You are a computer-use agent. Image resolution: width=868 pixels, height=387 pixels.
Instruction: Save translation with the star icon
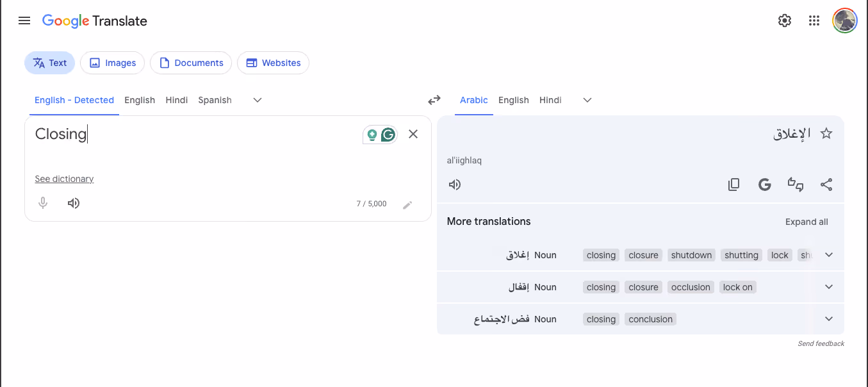pyautogui.click(x=826, y=133)
